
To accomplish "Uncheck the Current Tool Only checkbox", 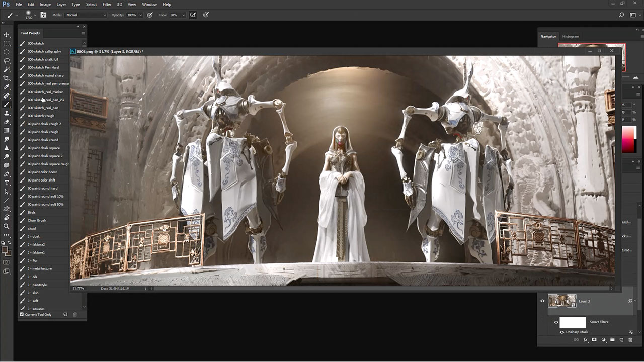I will (x=22, y=315).
